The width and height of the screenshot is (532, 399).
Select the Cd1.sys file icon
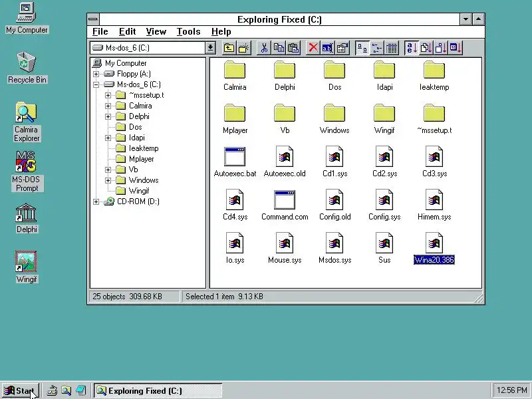334,162
